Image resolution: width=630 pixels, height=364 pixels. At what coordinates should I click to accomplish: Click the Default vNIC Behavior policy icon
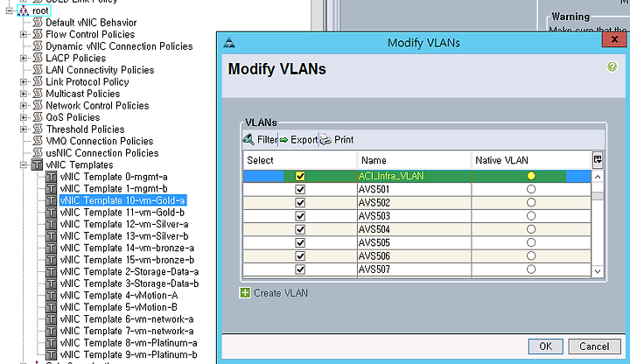(38, 23)
